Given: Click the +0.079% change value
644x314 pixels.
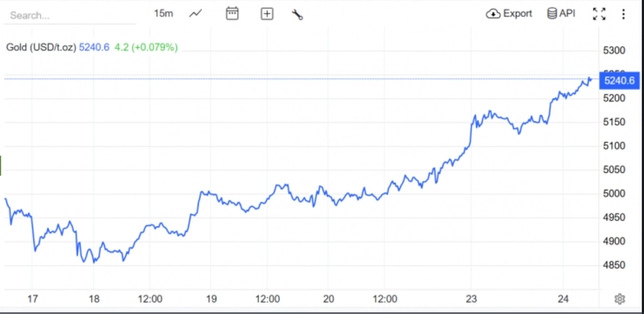Looking at the screenshot, I should (x=155, y=47).
